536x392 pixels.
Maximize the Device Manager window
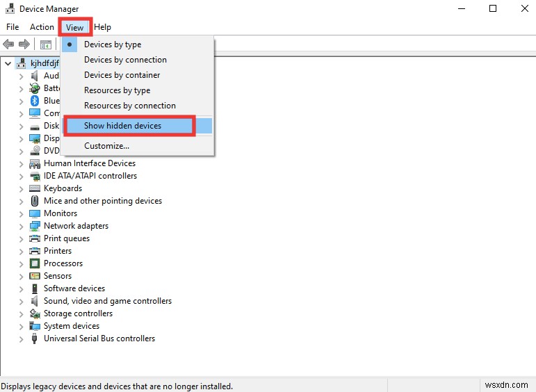click(493, 8)
